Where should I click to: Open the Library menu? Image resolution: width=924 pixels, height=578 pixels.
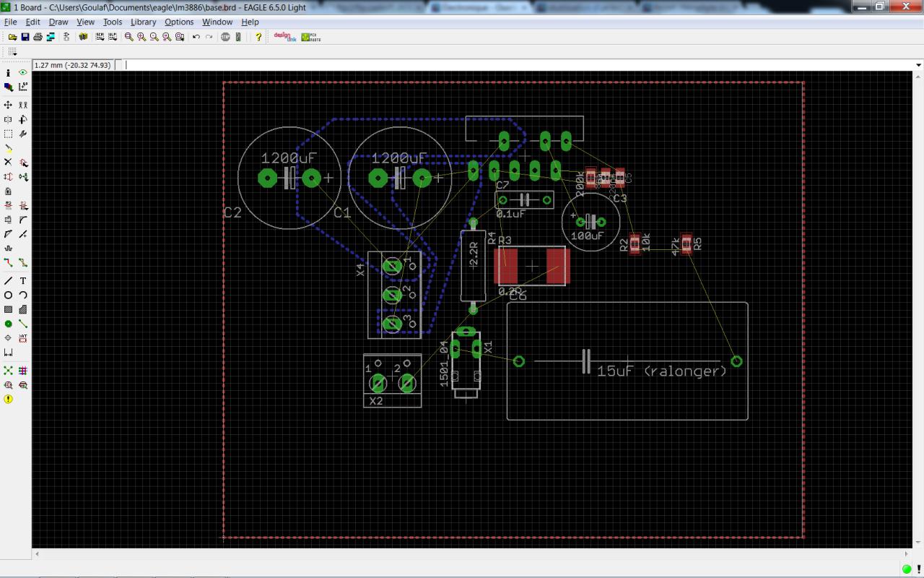tap(143, 22)
